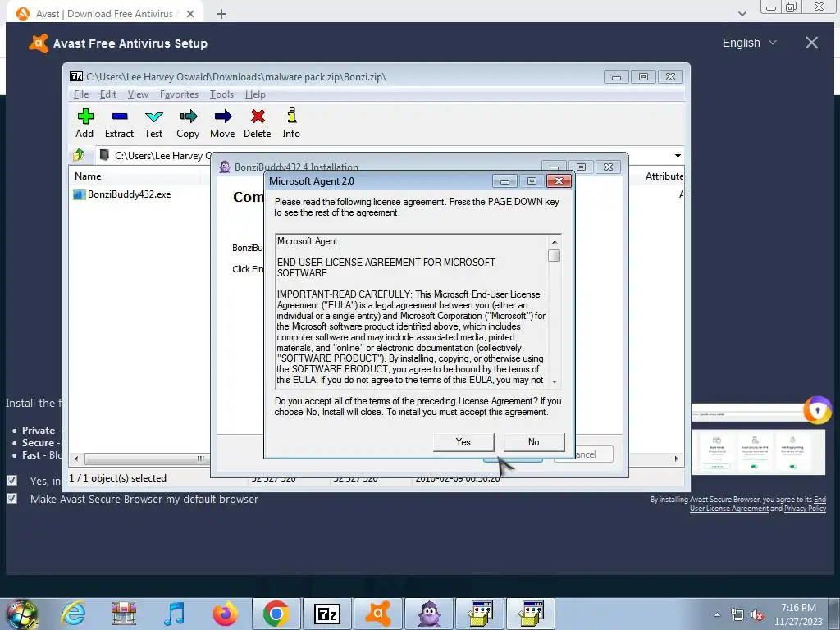840x630 pixels.
Task: Open the Avast Privacy Policy link
Action: [x=805, y=509]
